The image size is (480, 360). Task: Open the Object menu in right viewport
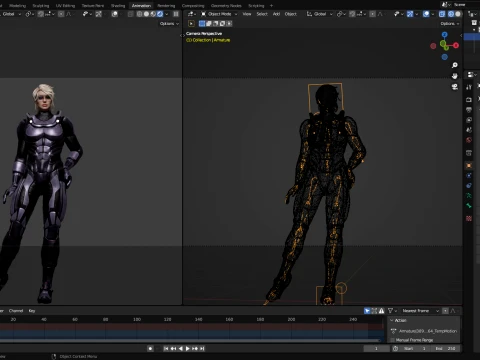pos(290,14)
